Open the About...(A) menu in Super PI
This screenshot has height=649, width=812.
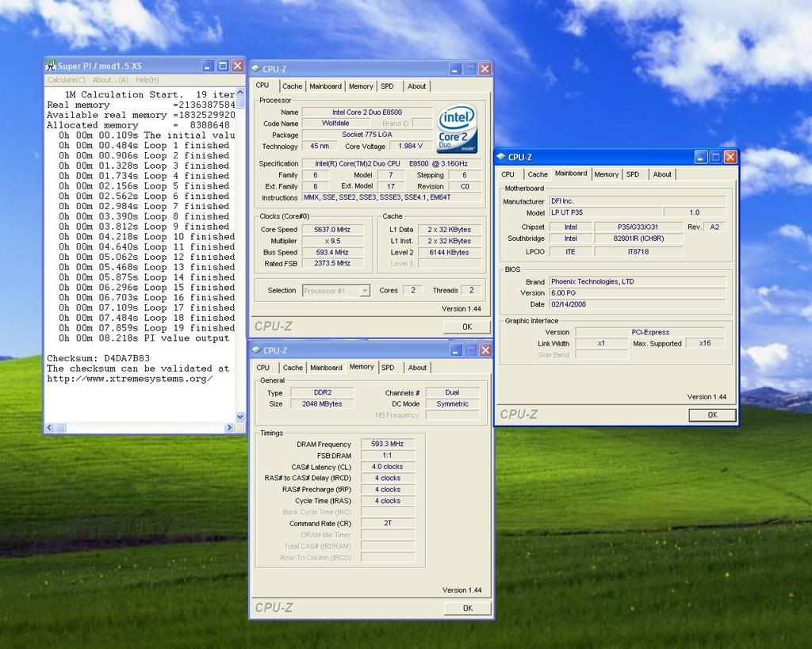click(110, 80)
